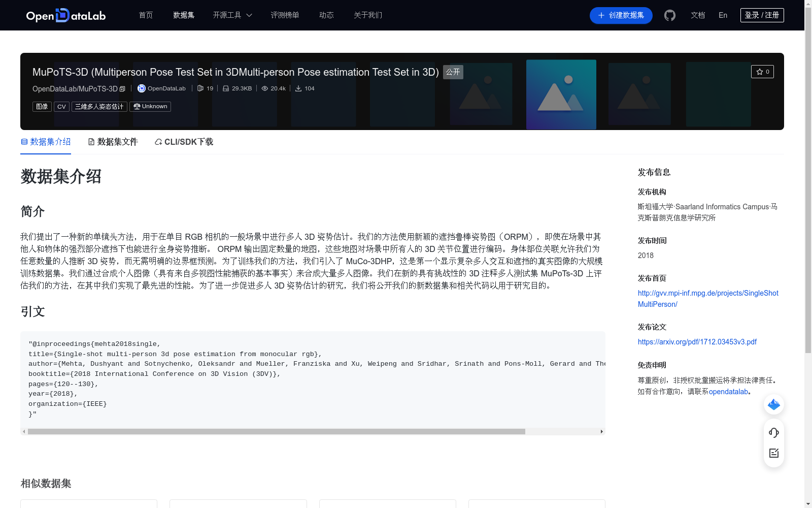Open 数据集 navigation item

tap(184, 15)
